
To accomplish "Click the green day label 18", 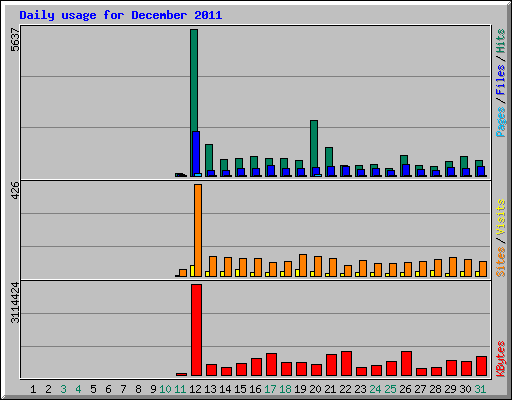I will (285, 389).
